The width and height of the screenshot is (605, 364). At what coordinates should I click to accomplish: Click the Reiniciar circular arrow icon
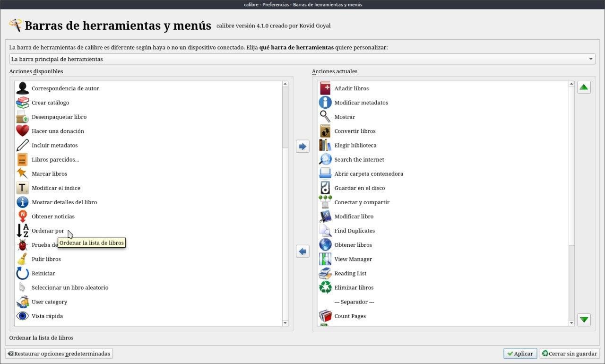coord(22,273)
